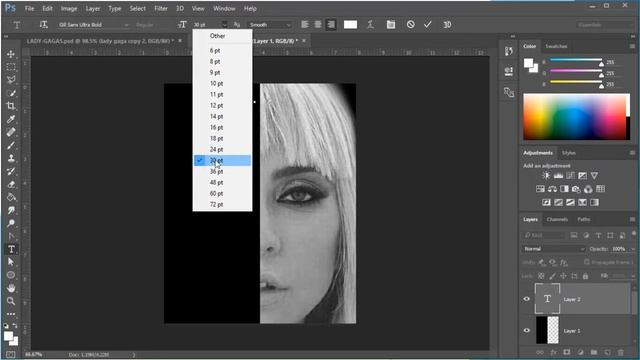Commit text edits with the checkmark
The height and width of the screenshot is (360, 640).
click(x=427, y=24)
